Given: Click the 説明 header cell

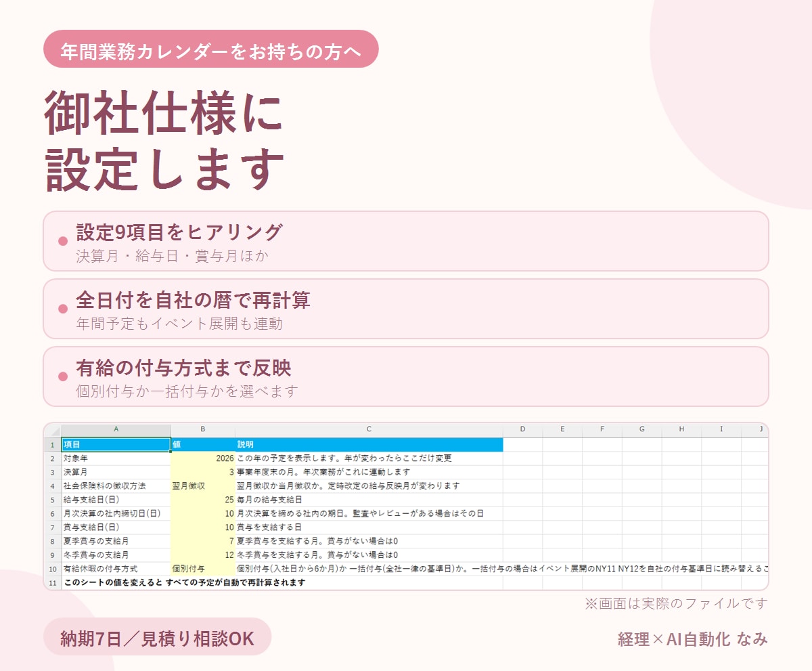Looking at the screenshot, I should click(x=369, y=445).
